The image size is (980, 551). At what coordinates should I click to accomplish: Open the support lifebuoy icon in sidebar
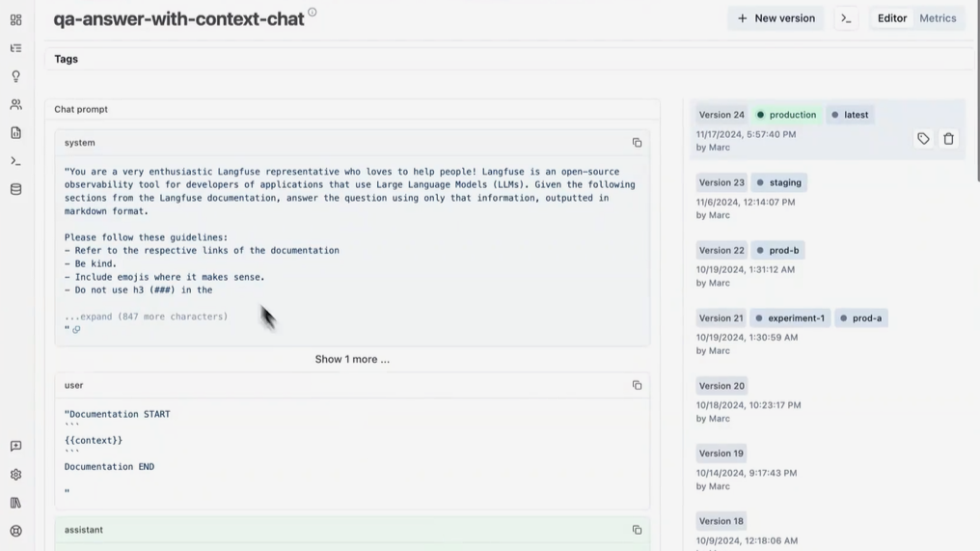tap(15, 531)
